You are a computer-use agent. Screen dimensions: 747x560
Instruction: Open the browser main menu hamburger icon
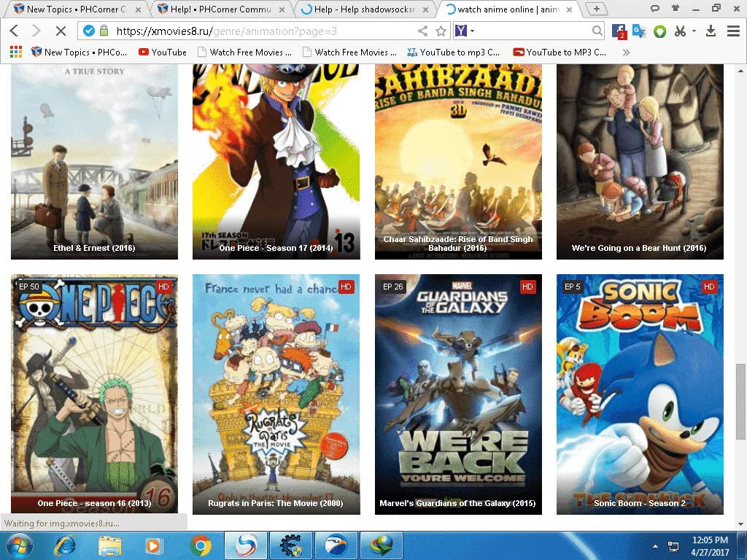pos(733,31)
